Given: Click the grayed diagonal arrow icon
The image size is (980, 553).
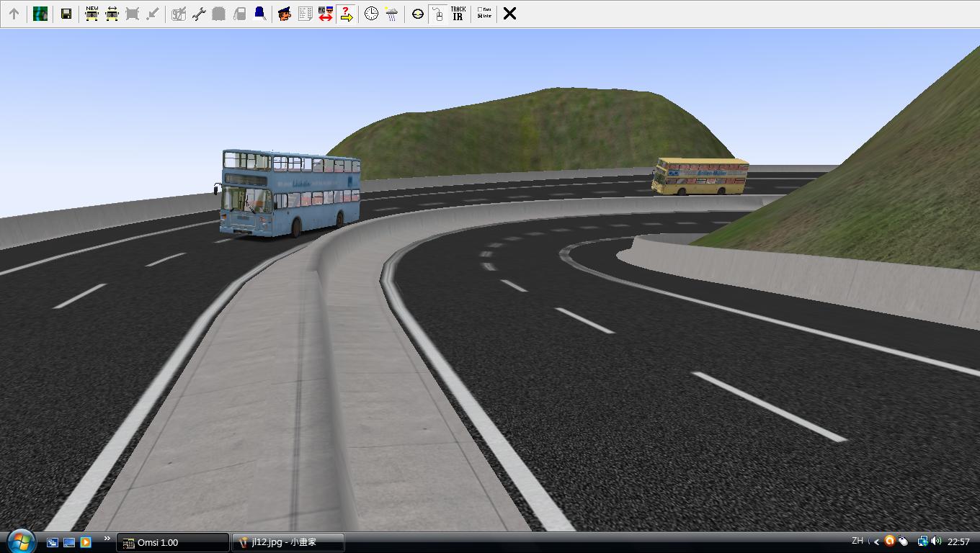Looking at the screenshot, I should pyautogui.click(x=152, y=14).
